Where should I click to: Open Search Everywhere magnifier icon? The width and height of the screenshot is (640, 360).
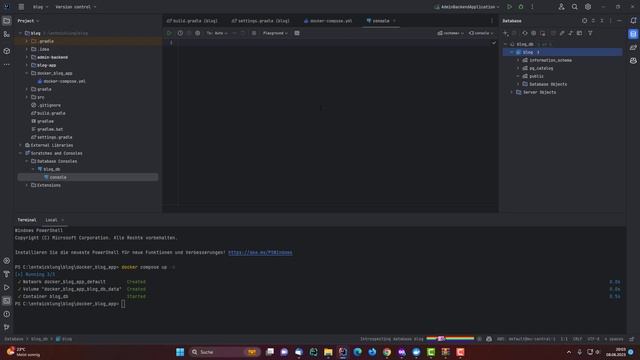click(x=575, y=7)
